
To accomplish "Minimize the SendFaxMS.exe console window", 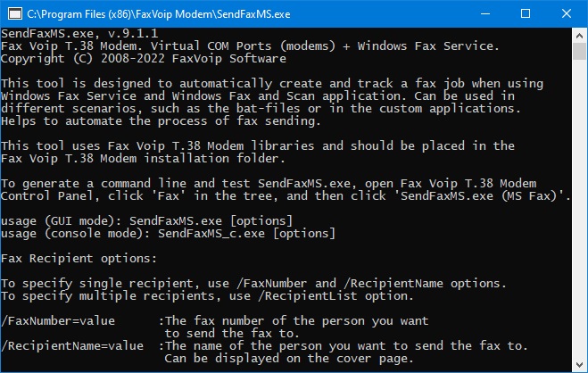I will click(485, 14).
